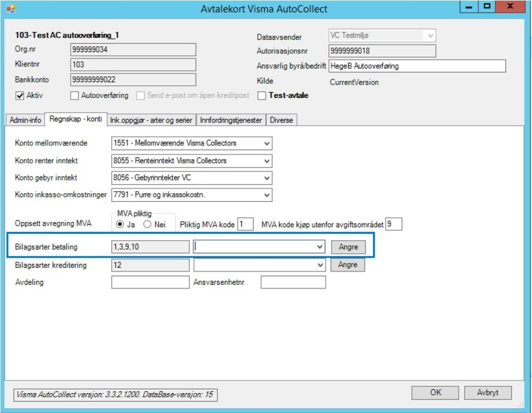Click Bilagsarter betaling value 1,3,9,10
This screenshot has width=532, height=413.
click(x=150, y=247)
